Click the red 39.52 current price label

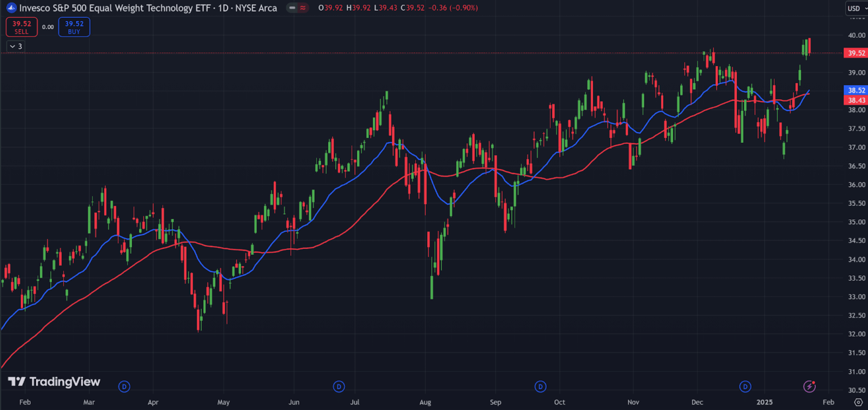pyautogui.click(x=856, y=53)
